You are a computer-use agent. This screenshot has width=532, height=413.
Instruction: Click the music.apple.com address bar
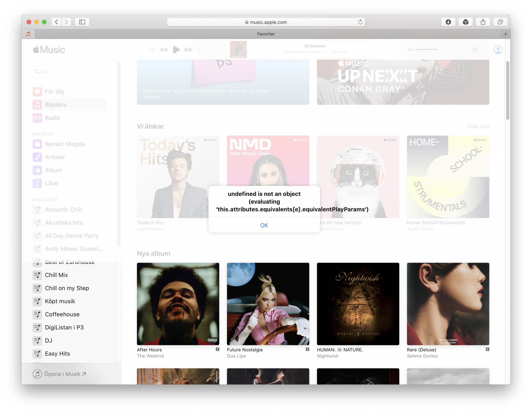(x=266, y=22)
